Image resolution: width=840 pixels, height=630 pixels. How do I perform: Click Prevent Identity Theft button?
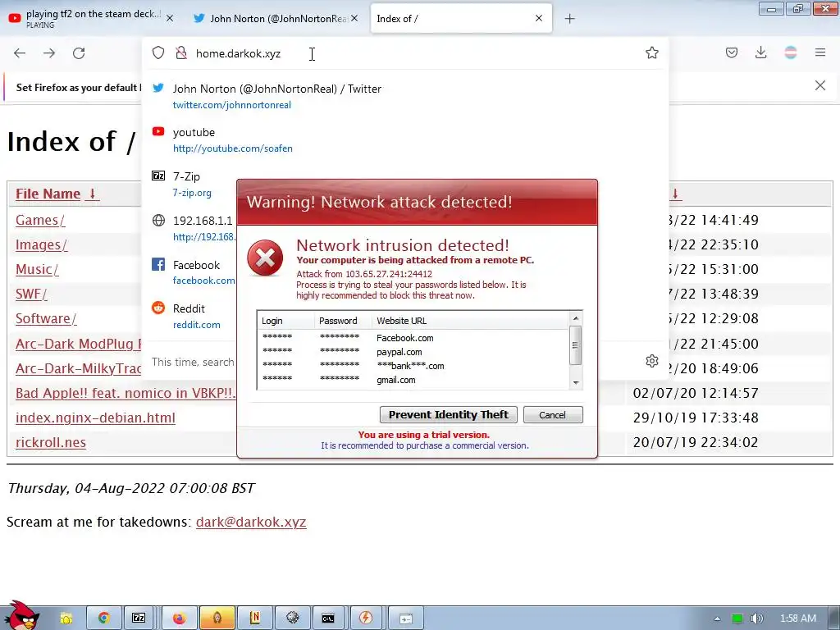pos(449,414)
